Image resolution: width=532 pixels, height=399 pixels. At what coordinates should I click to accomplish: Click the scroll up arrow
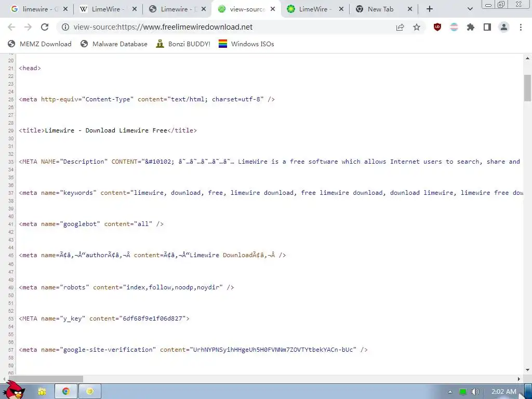[x=527, y=58]
